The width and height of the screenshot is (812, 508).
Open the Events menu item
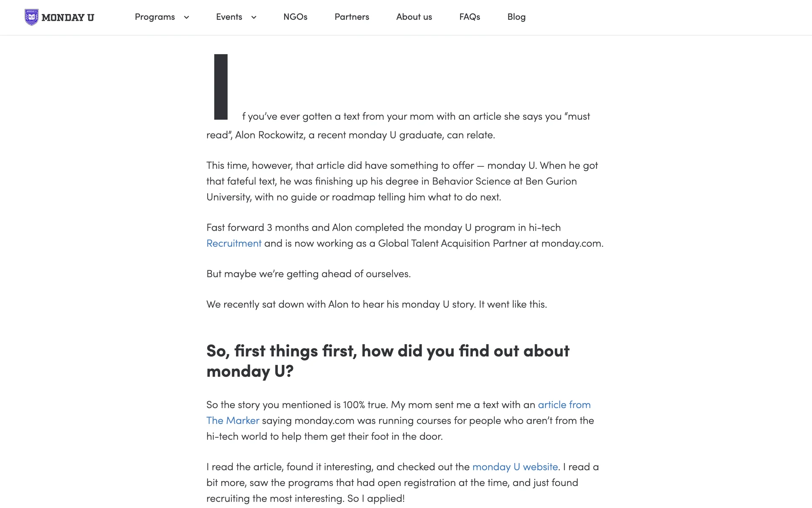(x=229, y=17)
